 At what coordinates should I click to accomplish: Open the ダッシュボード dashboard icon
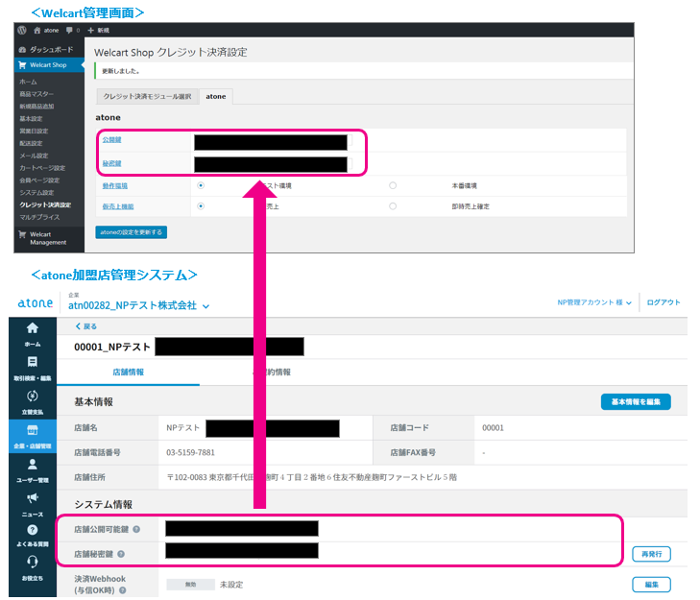point(22,50)
